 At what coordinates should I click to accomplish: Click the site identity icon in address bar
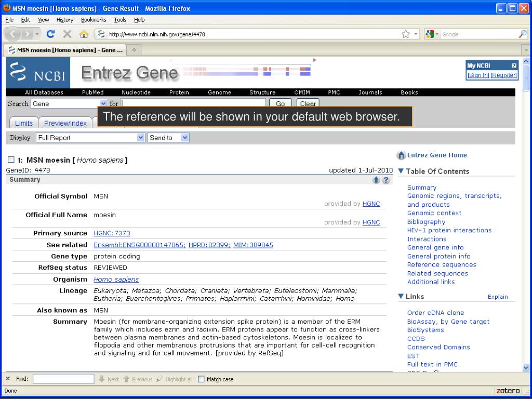[x=101, y=34]
